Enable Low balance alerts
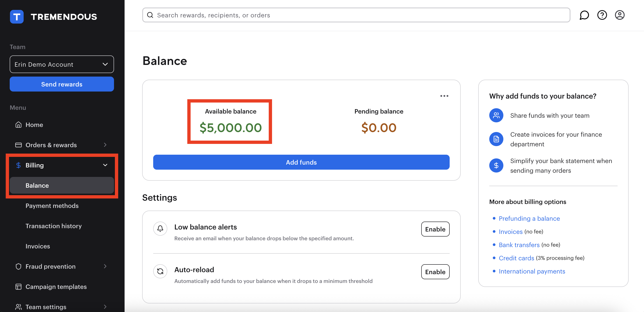Screen dimensions: 644x312 pos(435,229)
